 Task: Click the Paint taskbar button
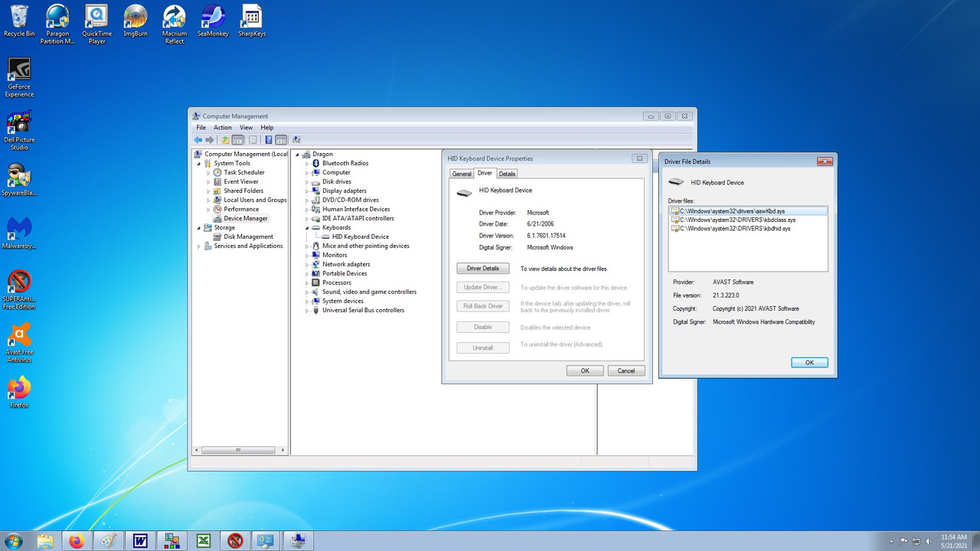(109, 541)
